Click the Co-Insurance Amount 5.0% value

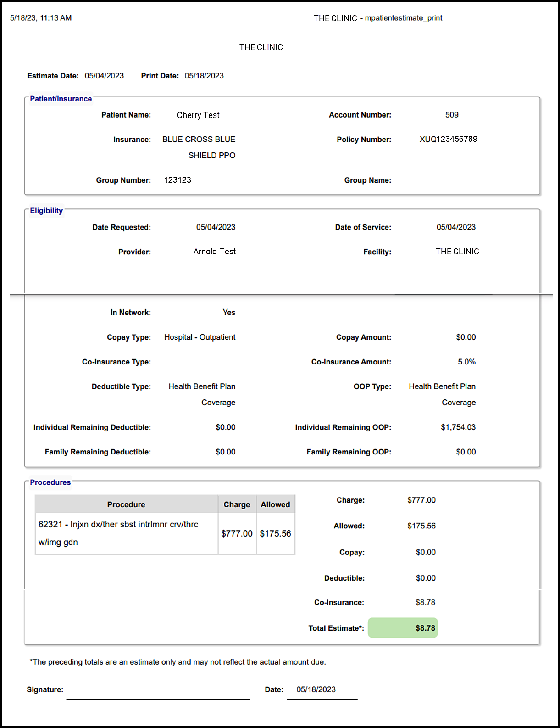point(466,362)
